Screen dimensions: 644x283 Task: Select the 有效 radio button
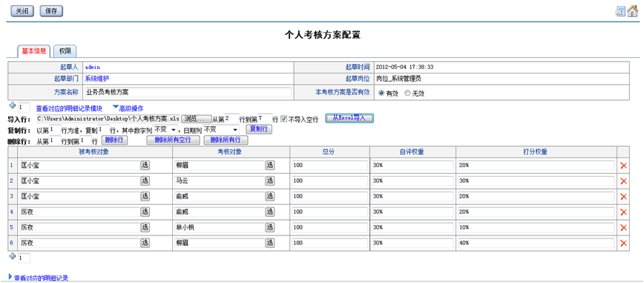(381, 94)
